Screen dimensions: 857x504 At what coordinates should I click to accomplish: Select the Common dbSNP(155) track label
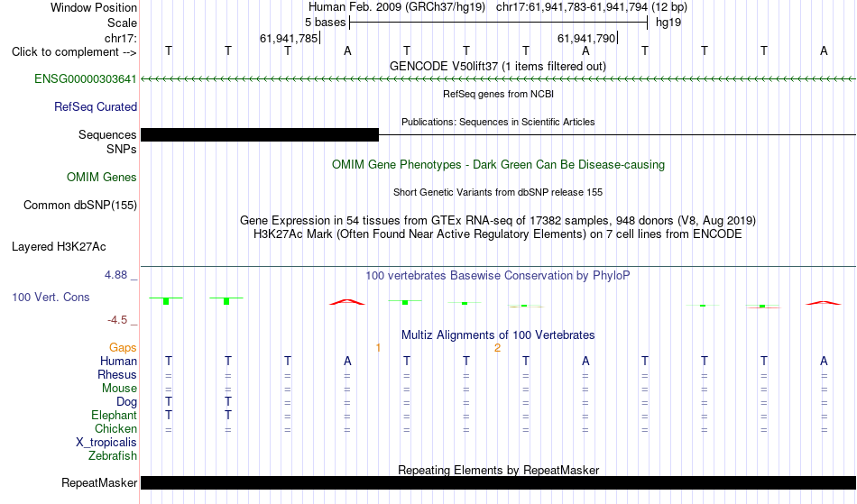point(79,206)
